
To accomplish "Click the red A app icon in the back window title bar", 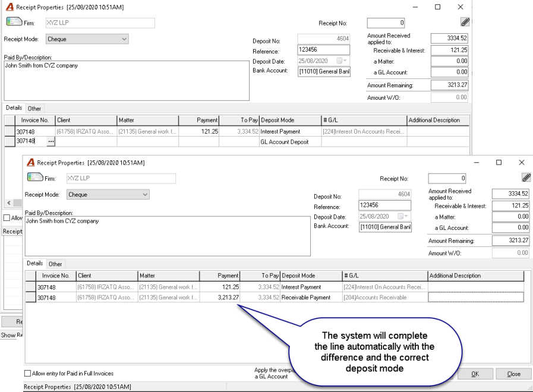I will 10,7.
